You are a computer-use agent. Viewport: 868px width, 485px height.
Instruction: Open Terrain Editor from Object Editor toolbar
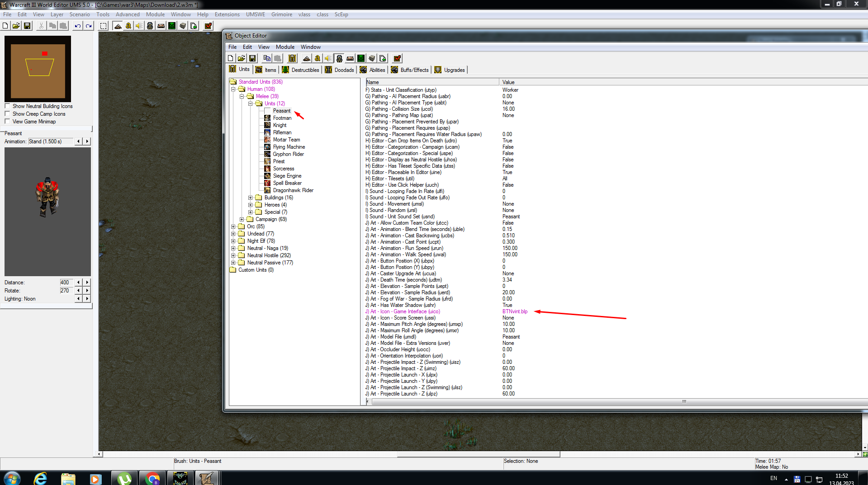[307, 58]
